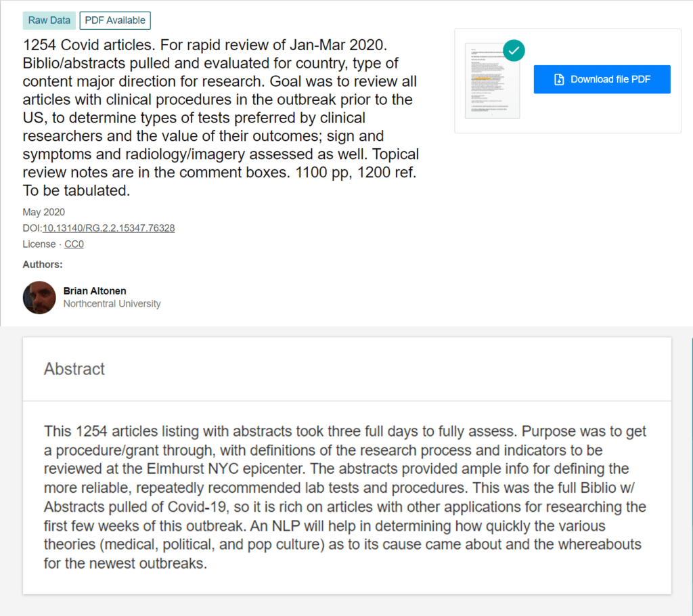Open the PDF document preview thumbnail
This screenshot has width=693, height=616.
(492, 81)
